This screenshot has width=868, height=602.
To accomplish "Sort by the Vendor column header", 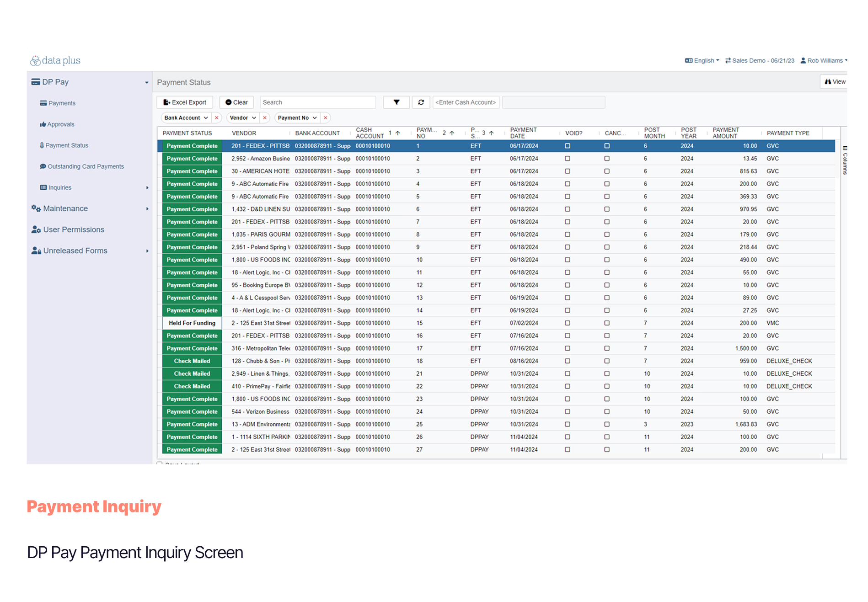I will click(244, 133).
